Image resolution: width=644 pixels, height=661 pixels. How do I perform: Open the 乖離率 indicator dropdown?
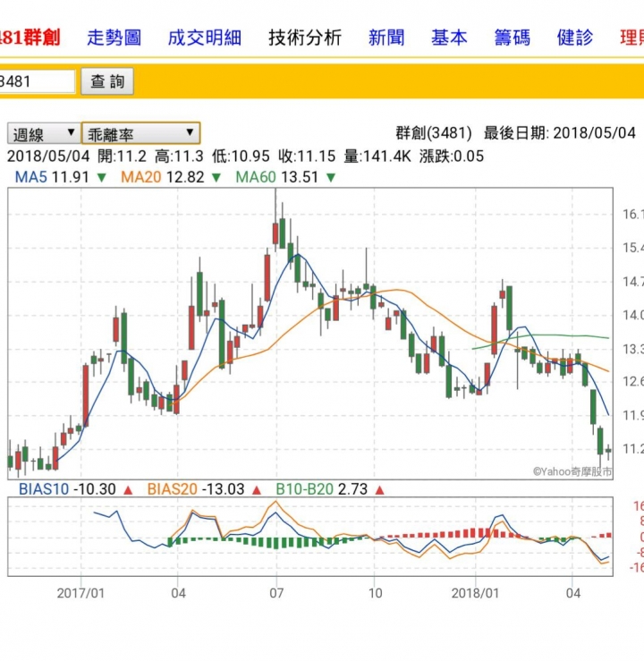tap(140, 133)
